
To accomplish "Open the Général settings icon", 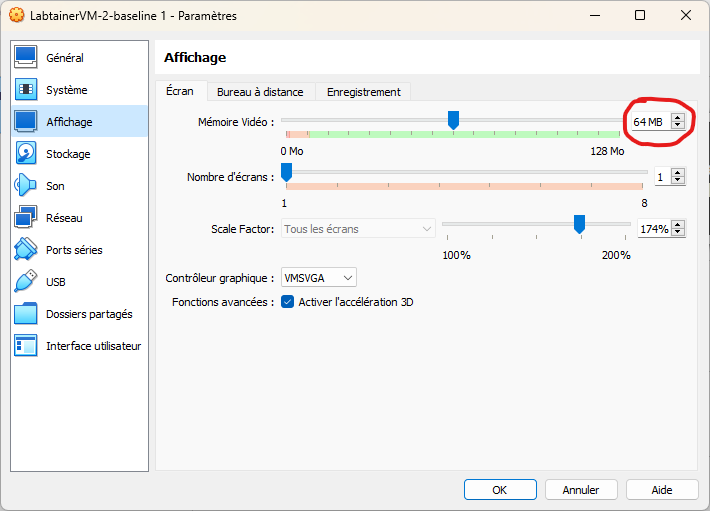I will tap(26, 58).
